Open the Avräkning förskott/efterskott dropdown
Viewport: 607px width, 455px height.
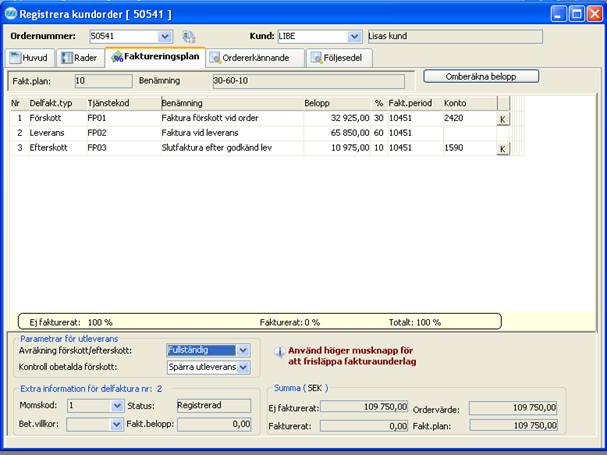coord(243,350)
